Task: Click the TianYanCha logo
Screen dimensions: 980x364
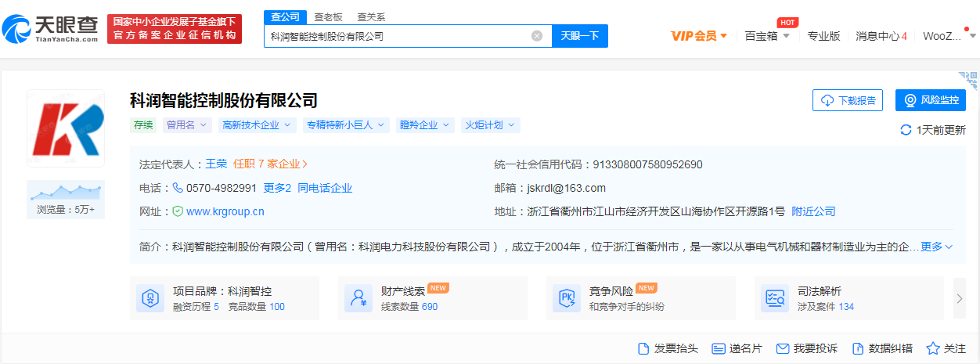Action: [51, 29]
